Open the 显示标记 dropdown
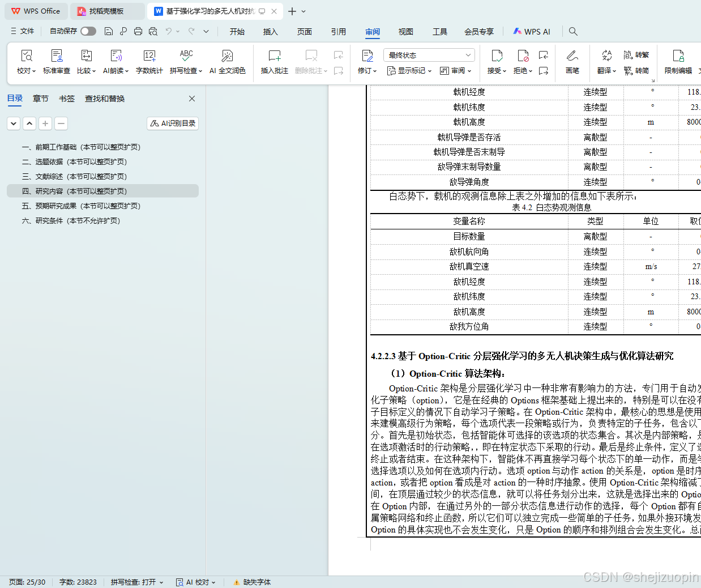 tap(409, 71)
